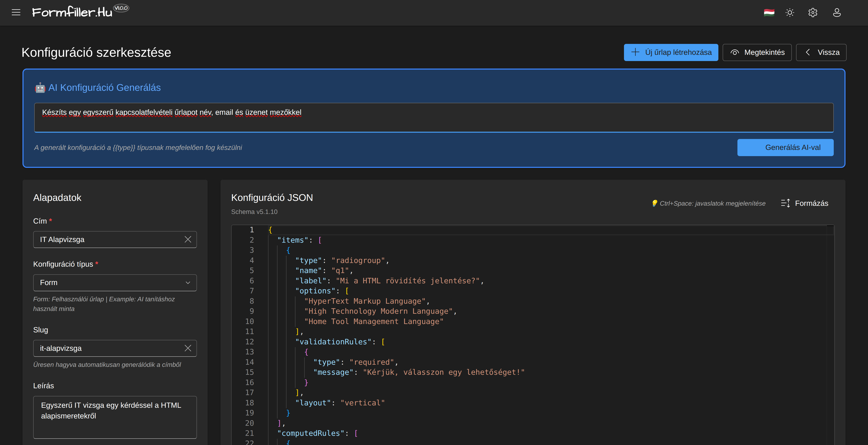The width and height of the screenshot is (868, 445).
Task: Click the Formázás format icon
Action: 785,203
